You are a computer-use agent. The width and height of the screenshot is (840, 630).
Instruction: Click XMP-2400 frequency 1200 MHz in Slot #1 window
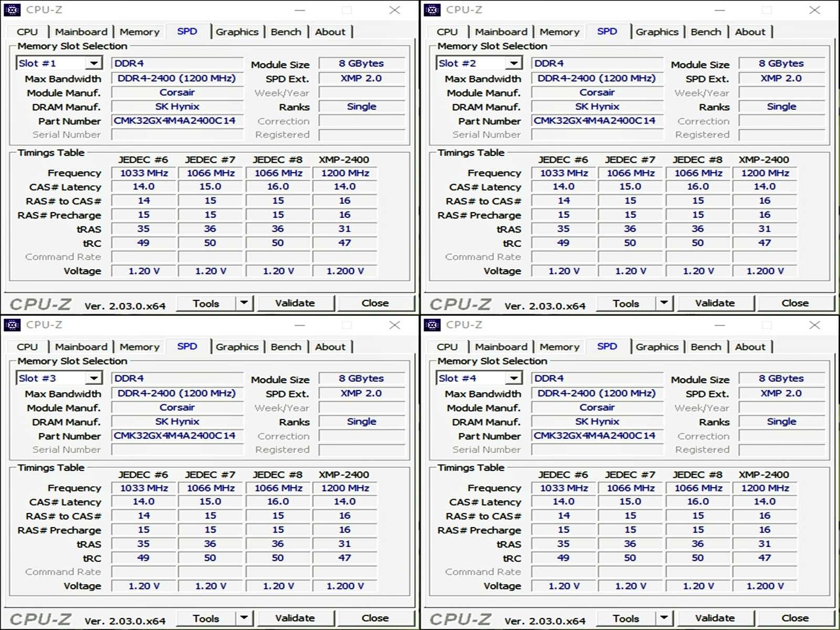click(x=345, y=173)
